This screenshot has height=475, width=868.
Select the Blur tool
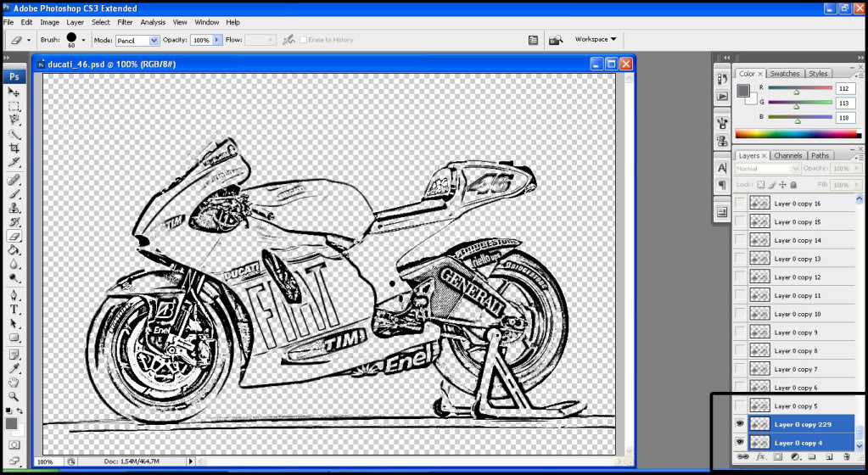[14, 264]
